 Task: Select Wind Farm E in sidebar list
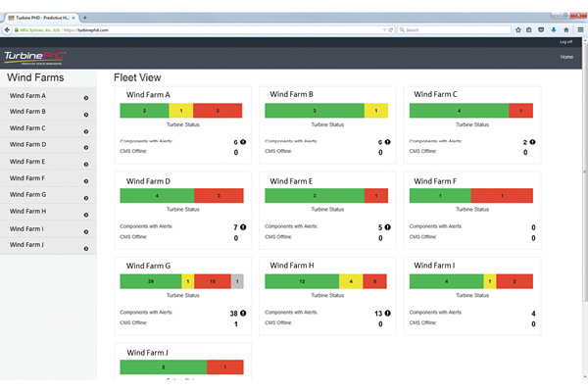click(x=48, y=162)
